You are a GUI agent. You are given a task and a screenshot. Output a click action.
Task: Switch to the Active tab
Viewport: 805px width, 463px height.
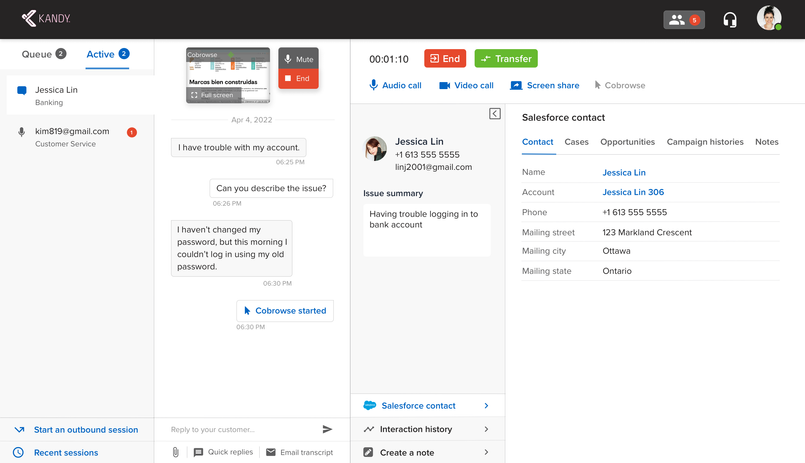coord(107,54)
